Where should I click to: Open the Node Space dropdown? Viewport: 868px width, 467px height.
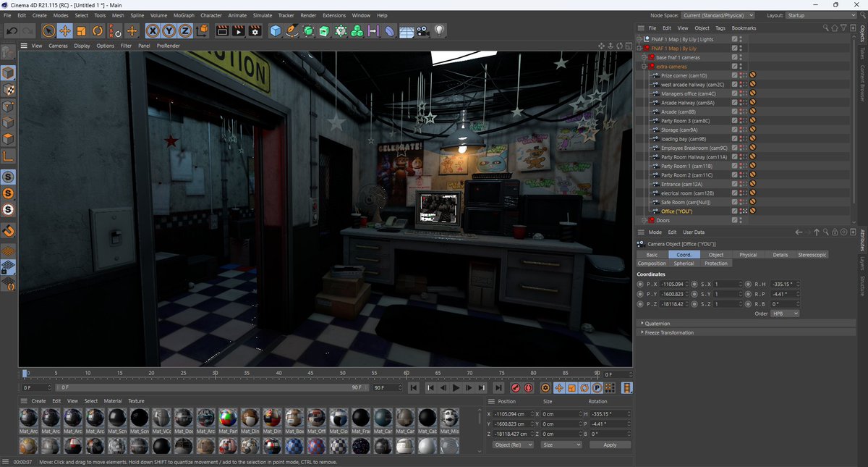718,15
